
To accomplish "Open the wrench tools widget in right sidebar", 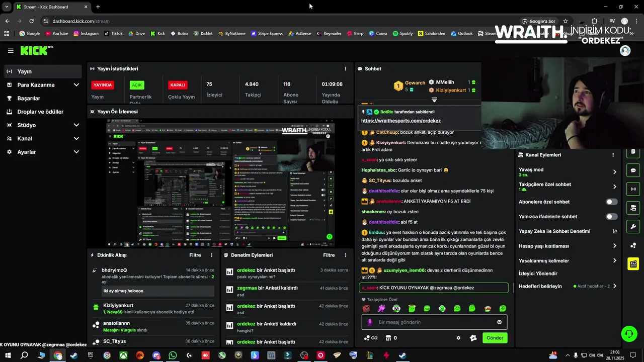I will click(x=633, y=226).
